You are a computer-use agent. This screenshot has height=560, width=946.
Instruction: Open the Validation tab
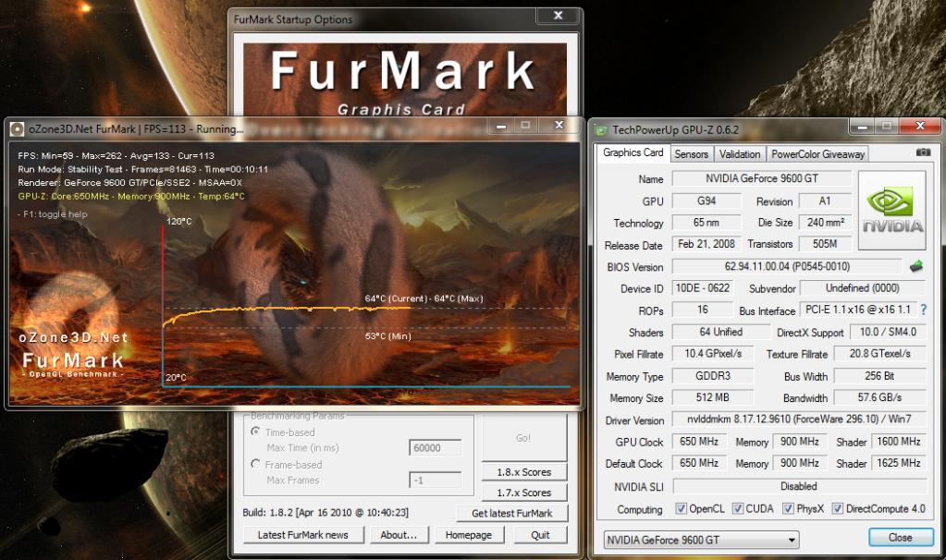(740, 153)
